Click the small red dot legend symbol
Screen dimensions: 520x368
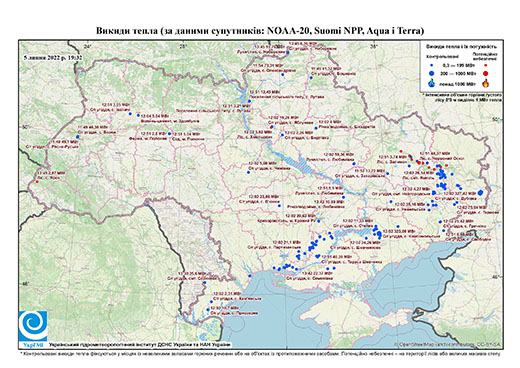pyautogui.click(x=486, y=66)
